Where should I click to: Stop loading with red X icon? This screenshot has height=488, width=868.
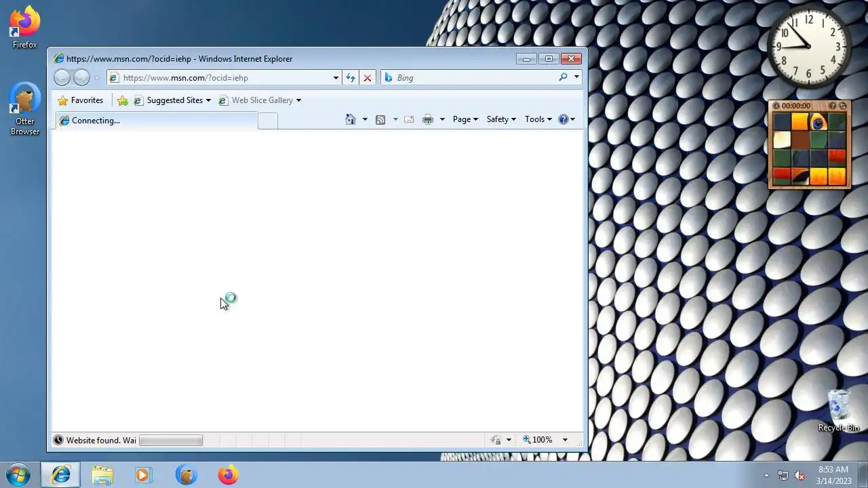pos(368,78)
